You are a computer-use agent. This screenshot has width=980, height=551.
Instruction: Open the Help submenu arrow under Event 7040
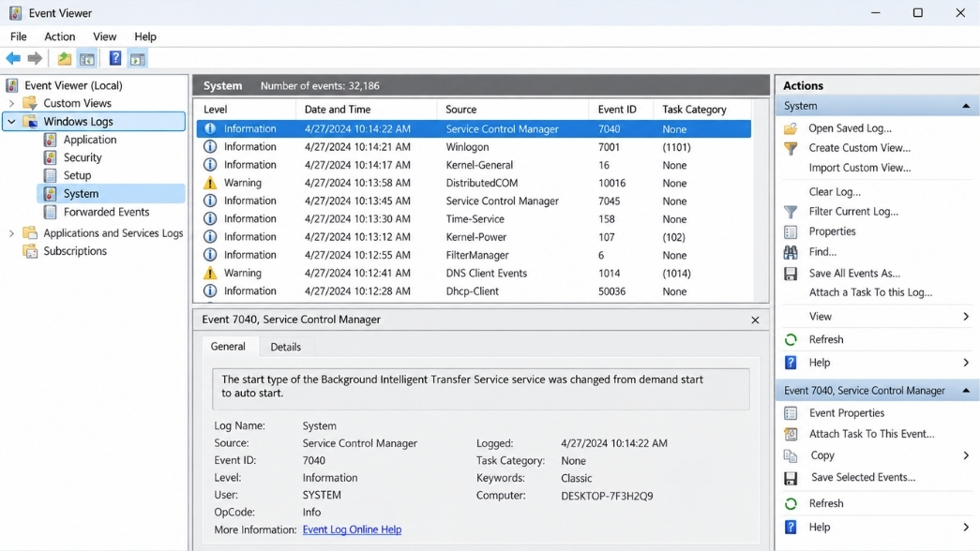pos(966,528)
